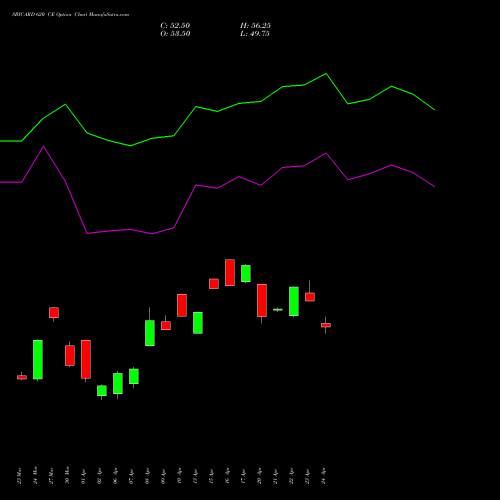Select the red candle for 23 Apr

[x=310, y=297]
